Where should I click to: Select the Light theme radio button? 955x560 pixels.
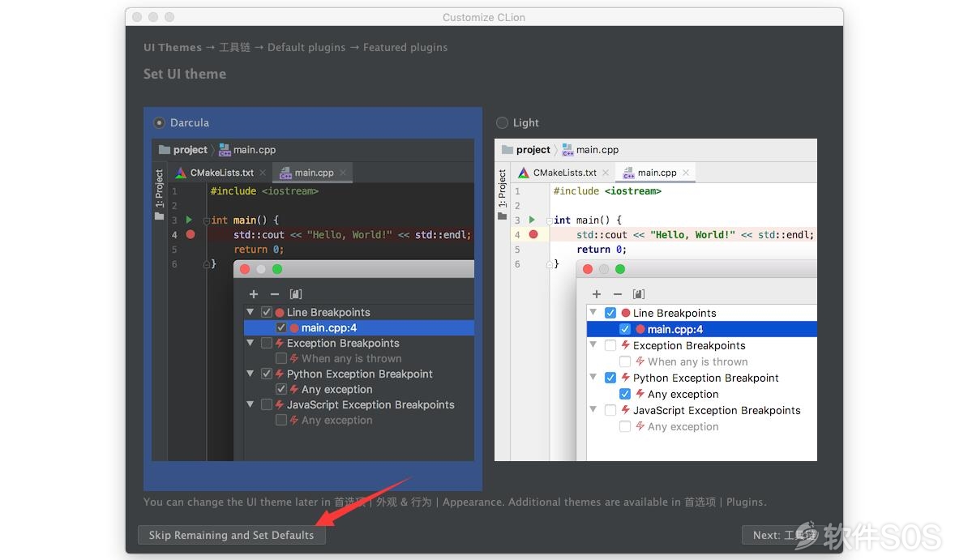502,123
